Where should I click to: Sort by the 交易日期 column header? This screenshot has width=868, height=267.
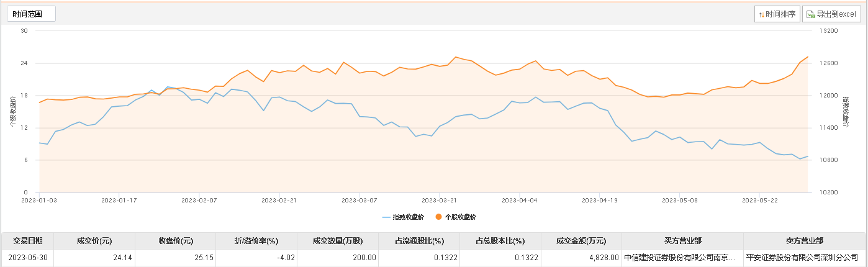27,241
